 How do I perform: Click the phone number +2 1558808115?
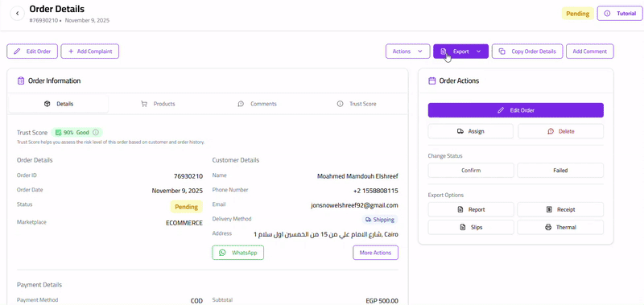(x=375, y=191)
